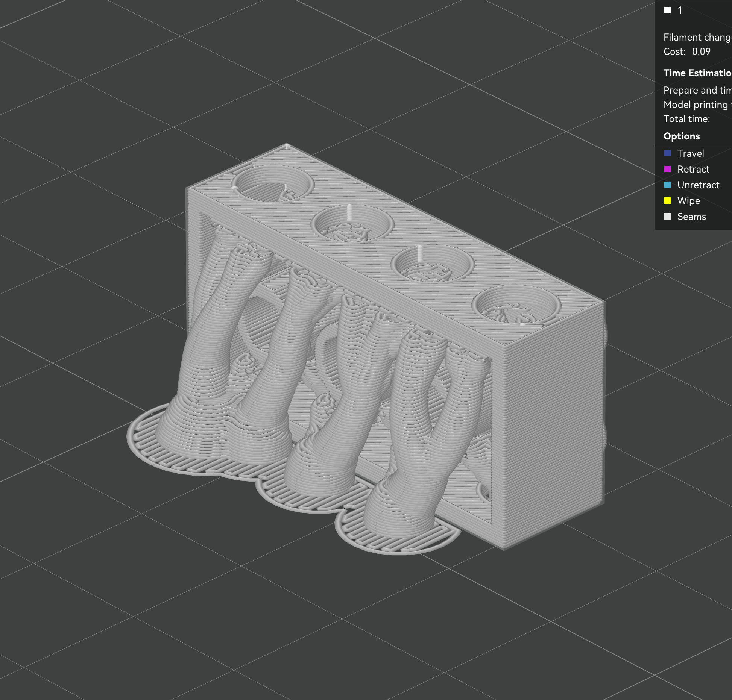Viewport: 732px width, 700px height.
Task: Click the yellow Wipe color swatch
Action: click(x=668, y=201)
